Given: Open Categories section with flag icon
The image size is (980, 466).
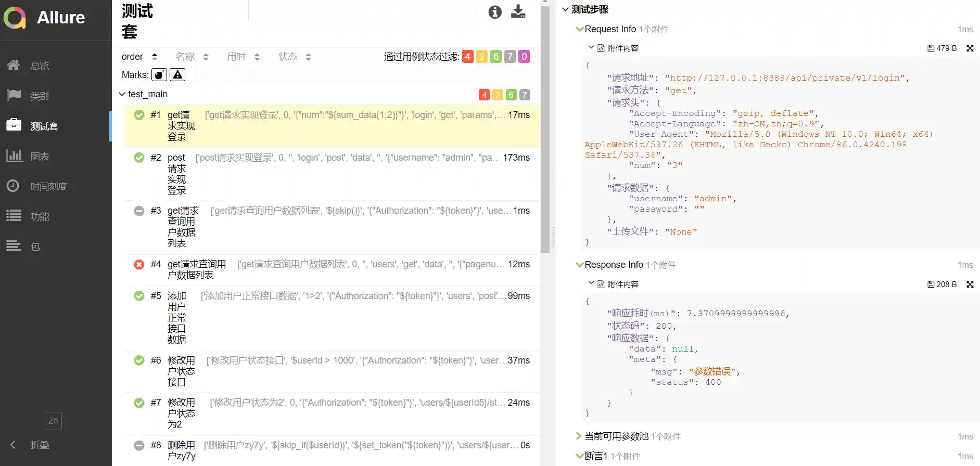Looking at the screenshot, I should coord(14,96).
